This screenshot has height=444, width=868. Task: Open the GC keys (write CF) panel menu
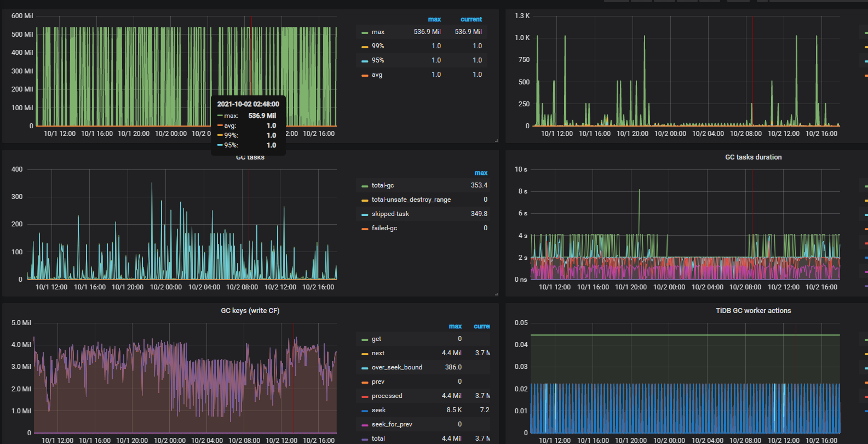click(250, 311)
